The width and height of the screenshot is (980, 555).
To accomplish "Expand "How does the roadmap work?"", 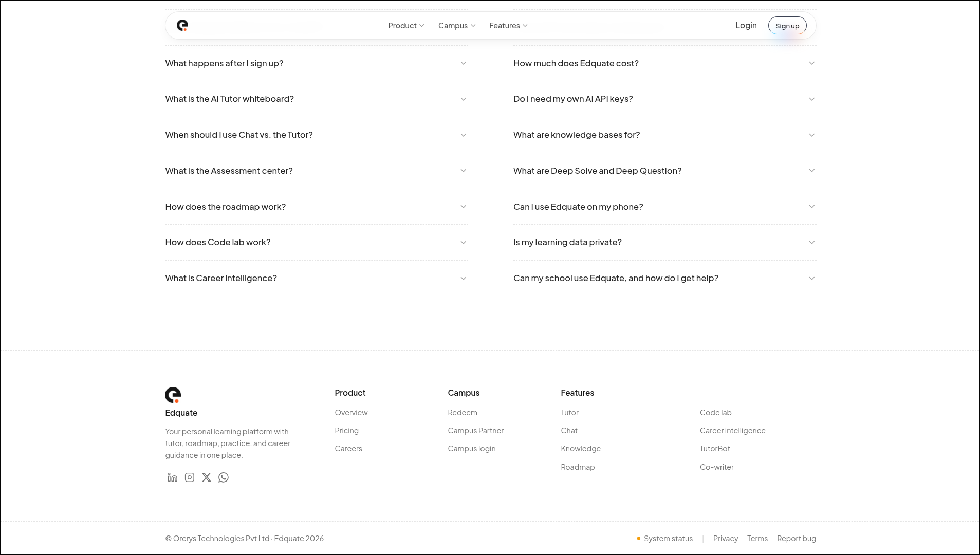I will tap(317, 207).
